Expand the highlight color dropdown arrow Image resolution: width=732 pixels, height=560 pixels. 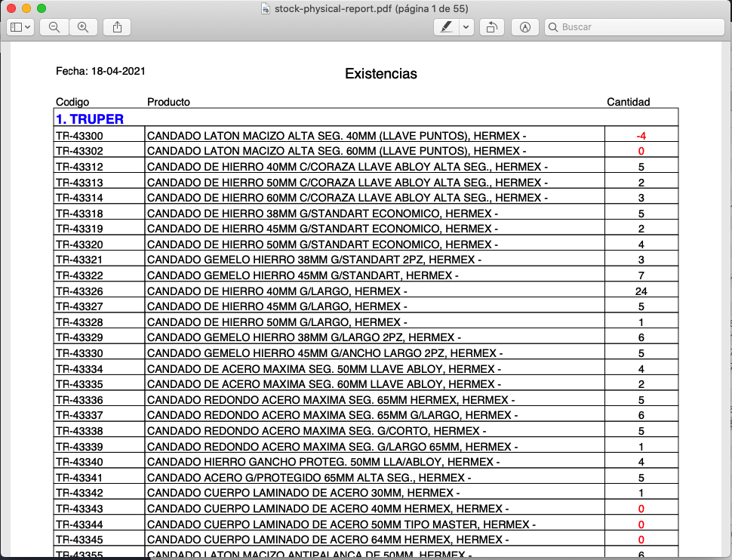466,27
